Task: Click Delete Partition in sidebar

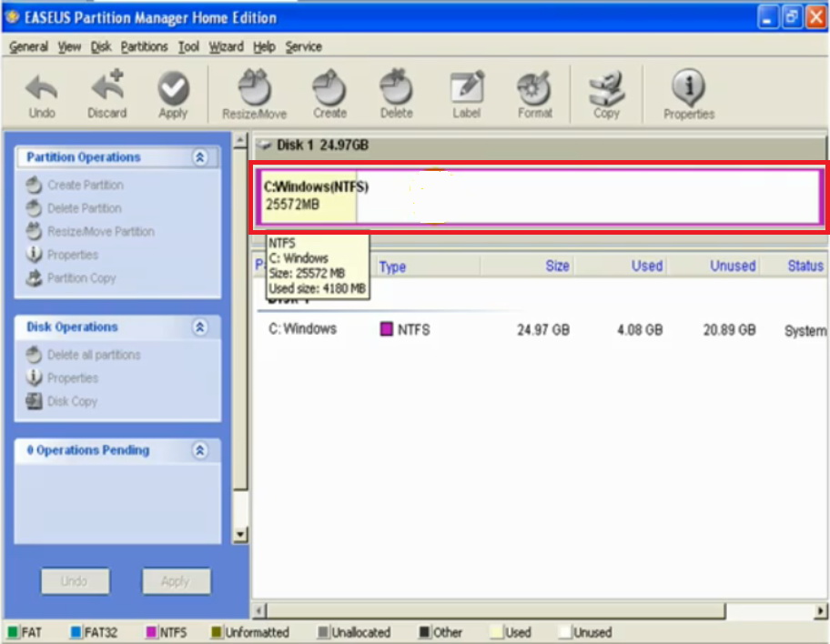Action: (74, 208)
